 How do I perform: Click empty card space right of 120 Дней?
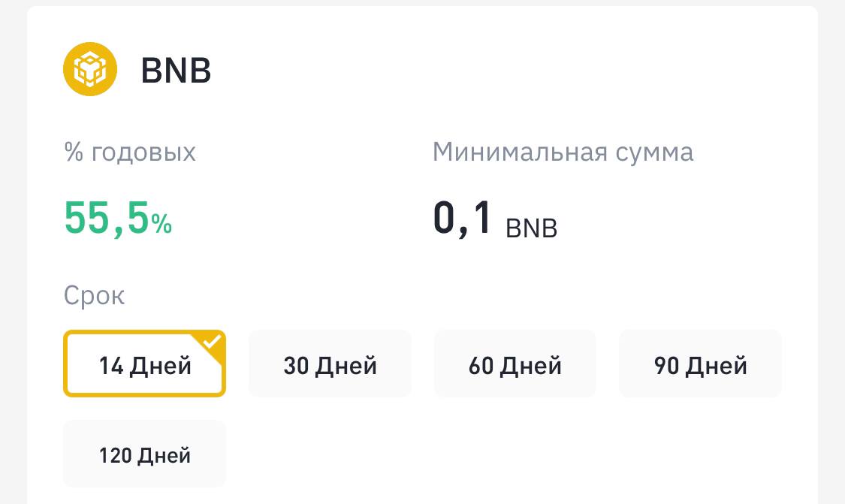(488, 455)
